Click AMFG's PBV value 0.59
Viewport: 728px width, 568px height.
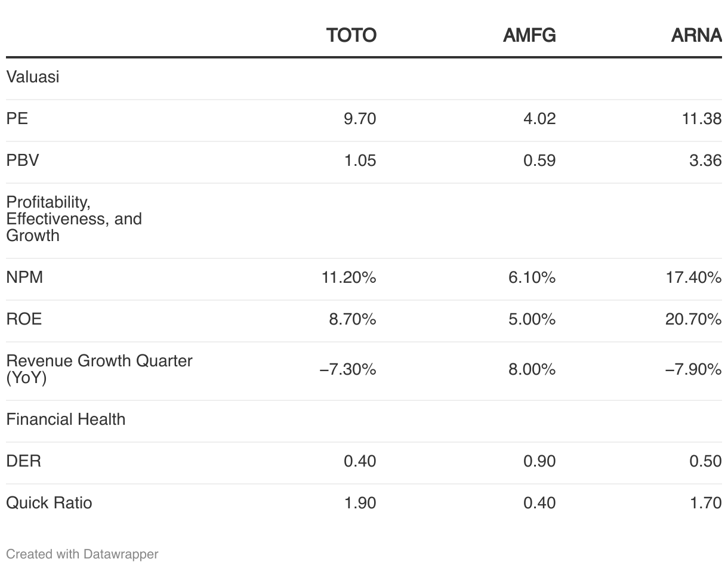coord(539,160)
